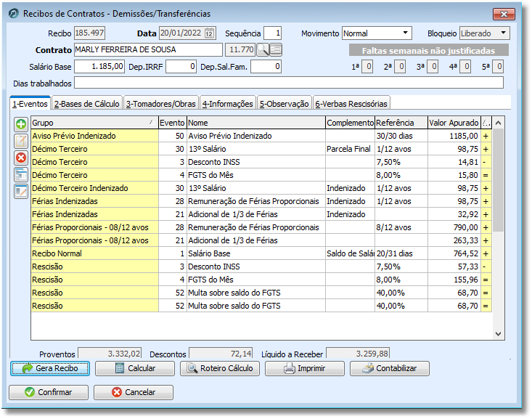This screenshot has height=419, width=532.
Task: Click the Proventos total field
Action: 110,353
